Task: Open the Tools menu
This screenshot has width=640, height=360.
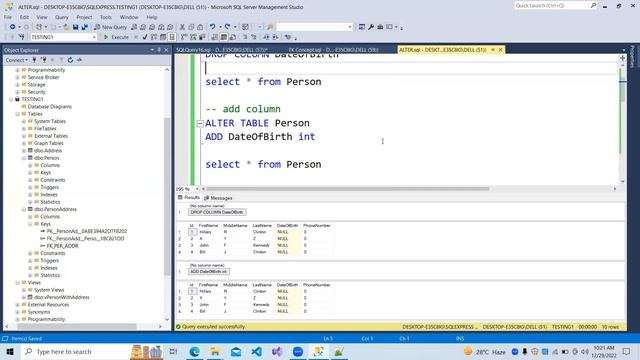Action: [106, 17]
